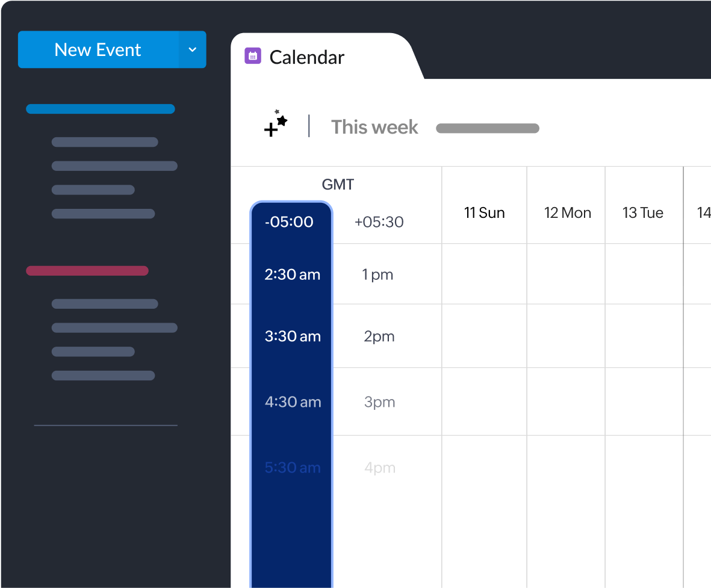Click the 2:30 am time slot

click(293, 274)
